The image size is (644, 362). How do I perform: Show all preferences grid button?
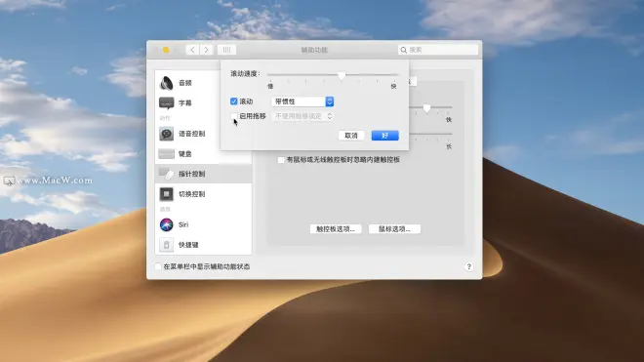click(226, 50)
